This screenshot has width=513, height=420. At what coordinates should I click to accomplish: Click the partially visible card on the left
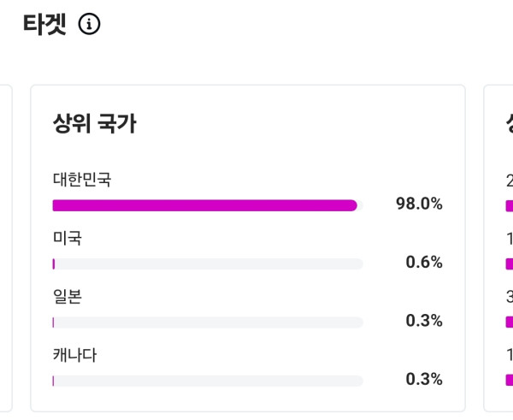(x=5, y=248)
